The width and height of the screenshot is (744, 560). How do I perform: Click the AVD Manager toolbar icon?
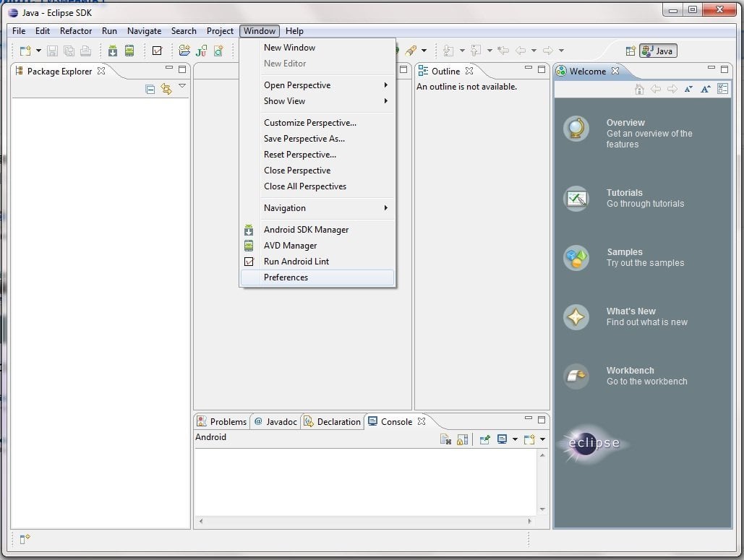[129, 51]
